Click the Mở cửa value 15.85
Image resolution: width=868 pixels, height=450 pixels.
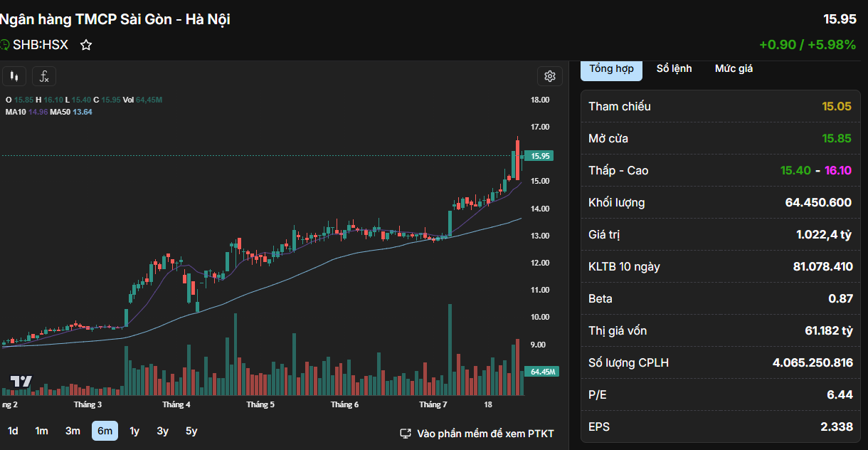click(x=837, y=139)
